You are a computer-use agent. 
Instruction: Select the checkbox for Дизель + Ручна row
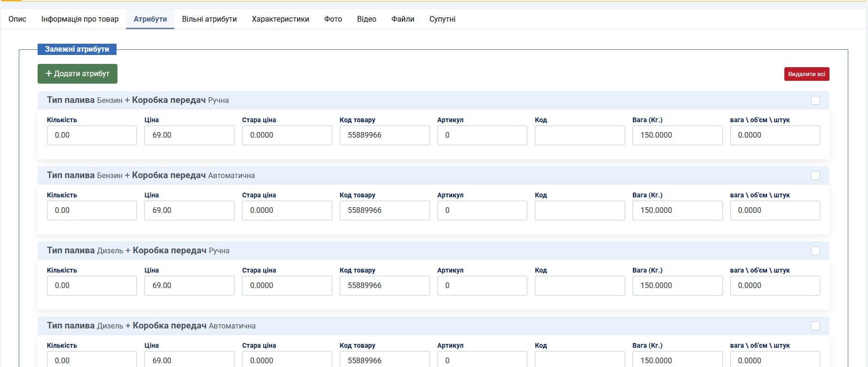click(x=815, y=251)
